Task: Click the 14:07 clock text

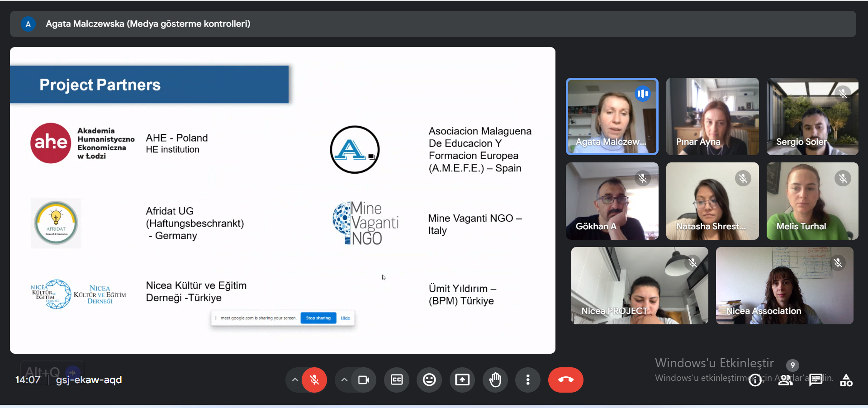Action: (28, 380)
